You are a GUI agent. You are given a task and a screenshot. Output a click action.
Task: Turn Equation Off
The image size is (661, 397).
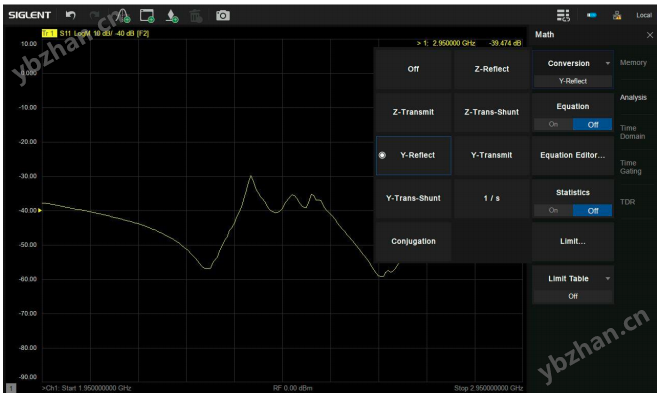click(x=592, y=124)
